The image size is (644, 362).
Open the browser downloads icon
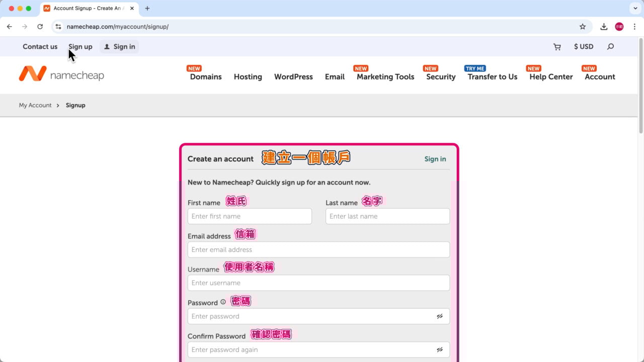(x=604, y=27)
